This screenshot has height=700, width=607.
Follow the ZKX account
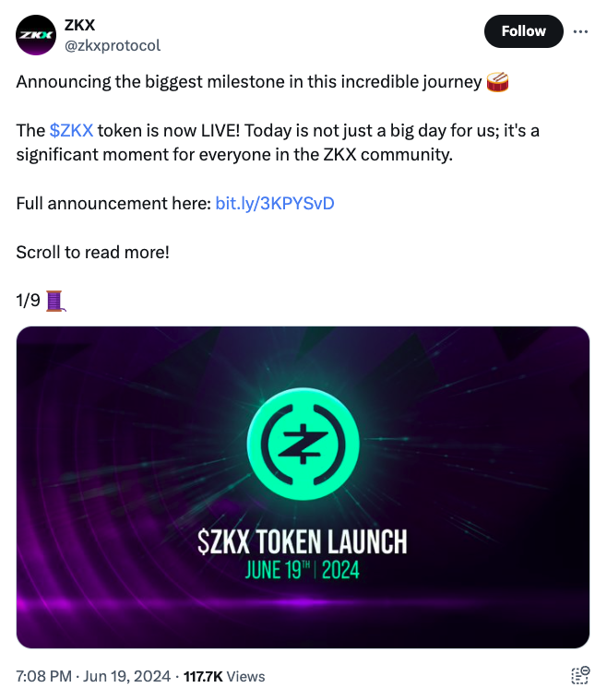[523, 31]
